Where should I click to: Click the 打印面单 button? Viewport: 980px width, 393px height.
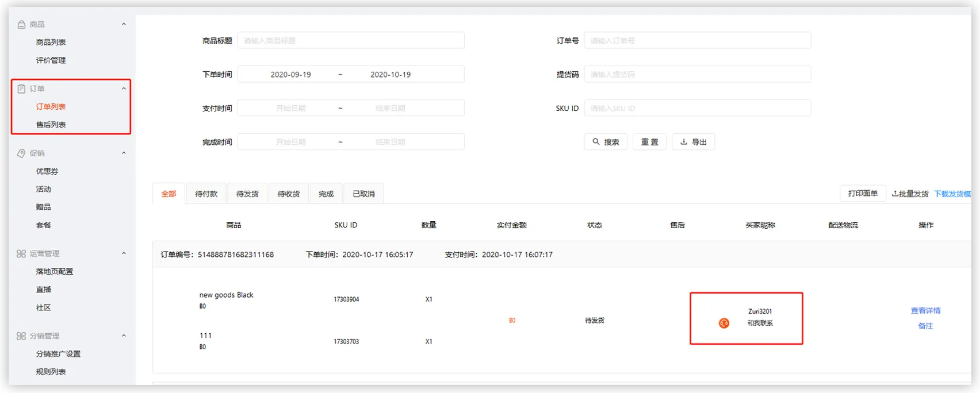(x=863, y=194)
